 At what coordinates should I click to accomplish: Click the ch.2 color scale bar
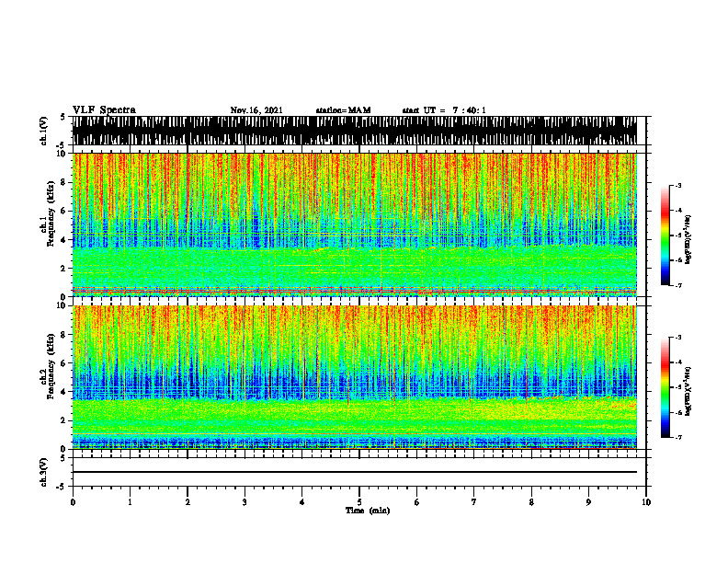[x=665, y=387]
